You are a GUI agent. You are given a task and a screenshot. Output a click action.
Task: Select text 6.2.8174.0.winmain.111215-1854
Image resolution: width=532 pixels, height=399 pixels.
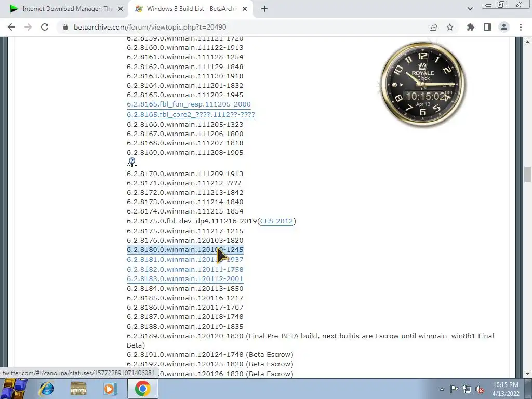click(x=185, y=211)
